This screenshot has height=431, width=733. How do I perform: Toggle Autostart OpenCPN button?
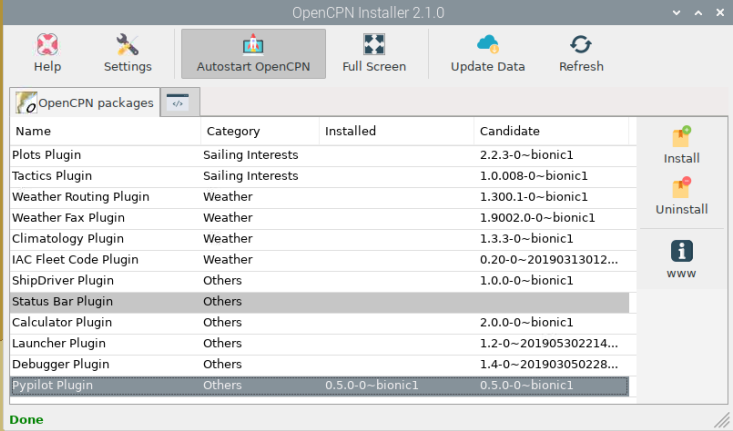point(253,54)
